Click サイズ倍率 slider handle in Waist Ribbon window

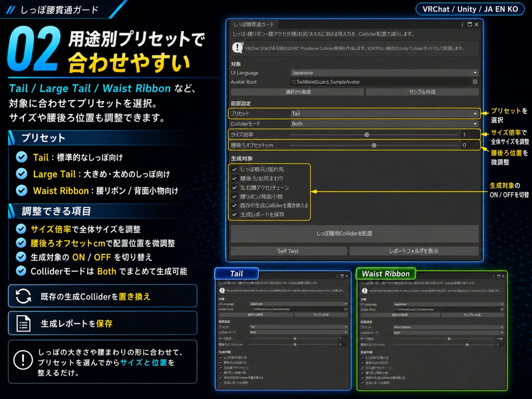449,339
